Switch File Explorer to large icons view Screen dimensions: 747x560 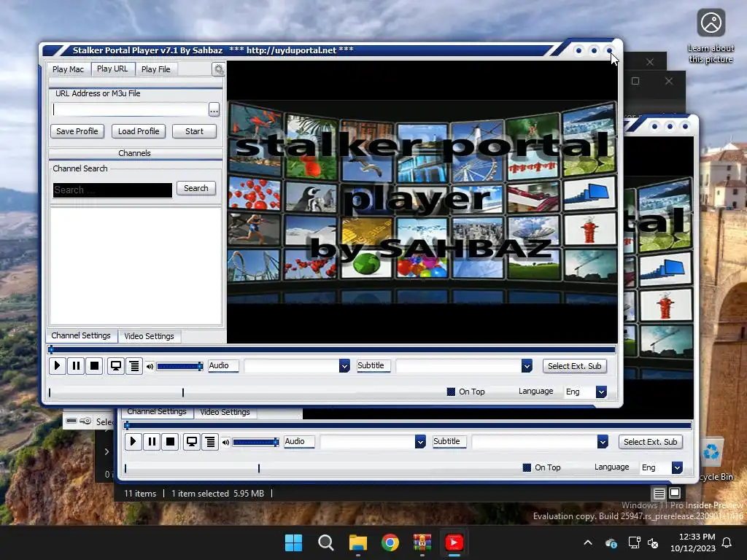[675, 493]
